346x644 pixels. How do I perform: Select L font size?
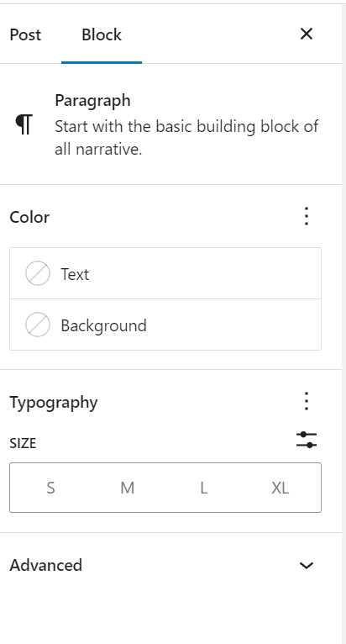click(x=203, y=488)
